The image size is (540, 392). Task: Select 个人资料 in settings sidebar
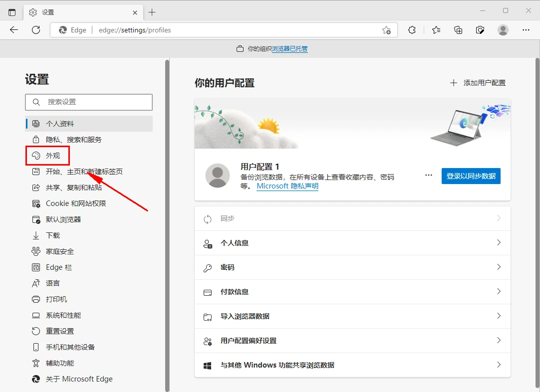(x=89, y=124)
